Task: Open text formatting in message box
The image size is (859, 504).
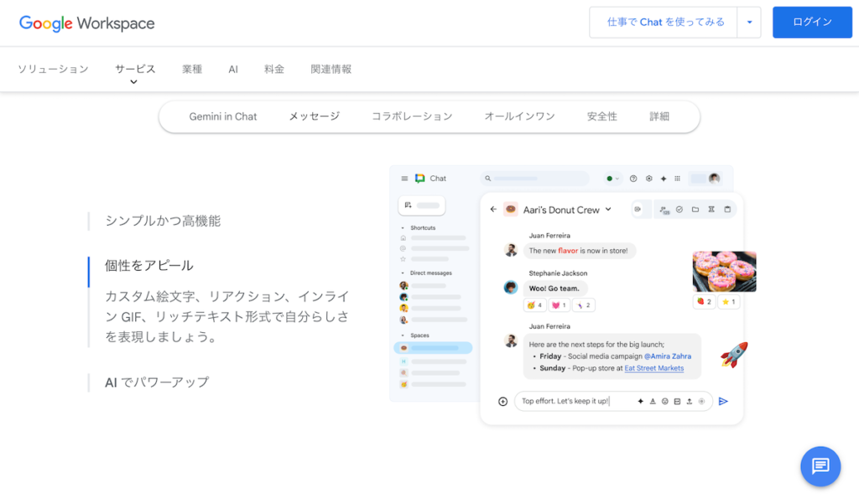Action: click(653, 402)
